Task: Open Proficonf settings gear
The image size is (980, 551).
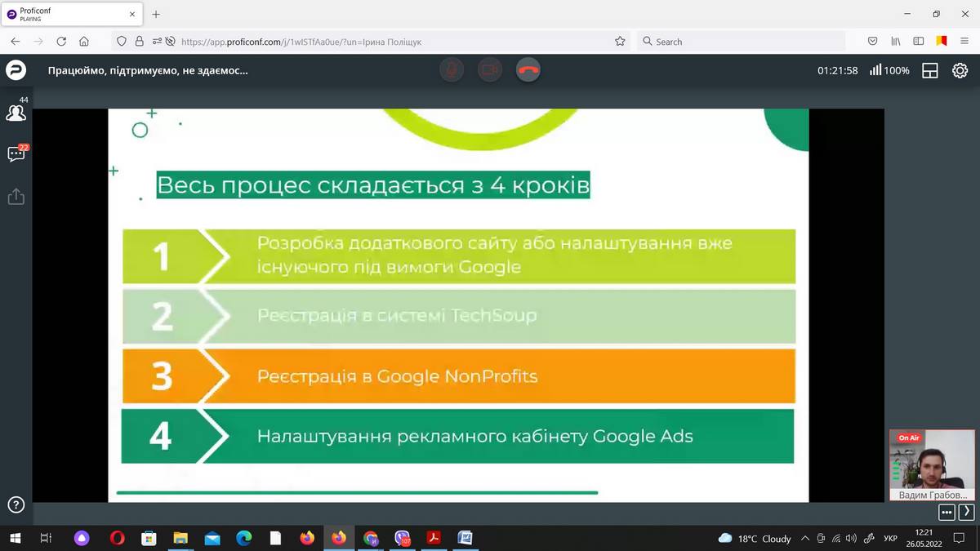Action: click(x=960, y=70)
